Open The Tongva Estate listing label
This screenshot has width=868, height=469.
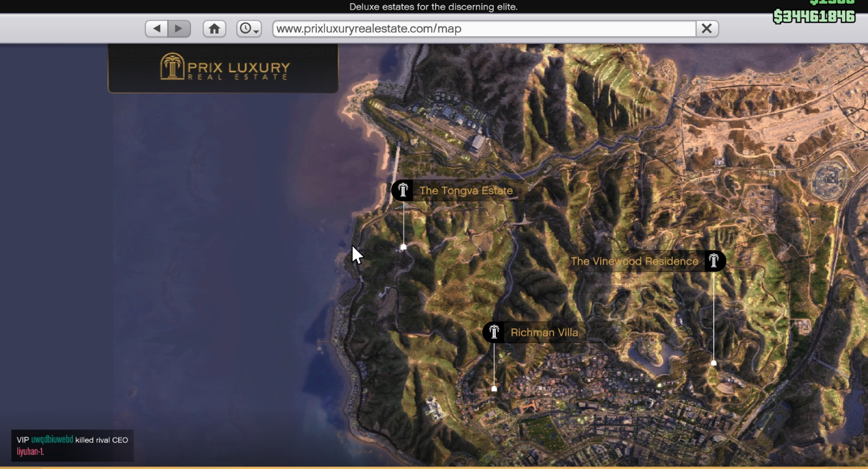coord(466,191)
